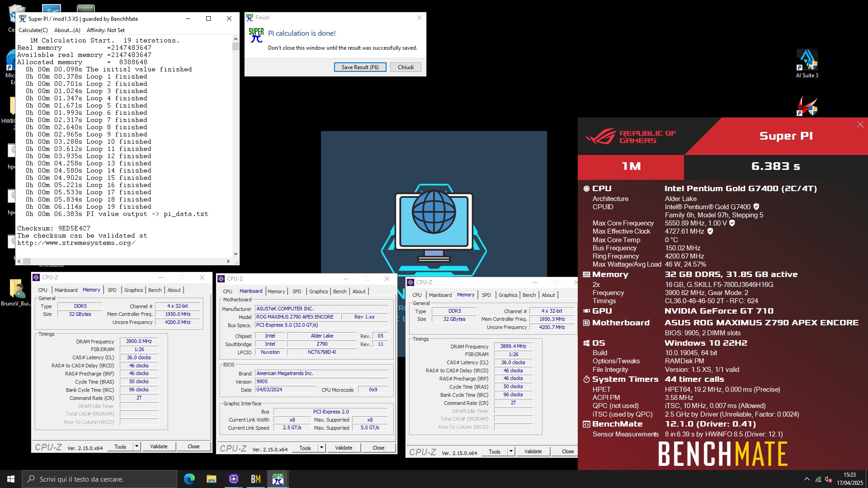Viewport: 868px width, 488px height.
Task: Open Affinity: Not Set menu item
Action: pyautogui.click(x=105, y=30)
